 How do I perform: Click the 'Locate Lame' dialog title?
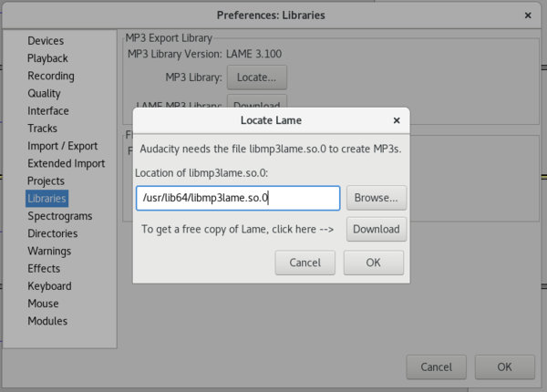pyautogui.click(x=271, y=120)
